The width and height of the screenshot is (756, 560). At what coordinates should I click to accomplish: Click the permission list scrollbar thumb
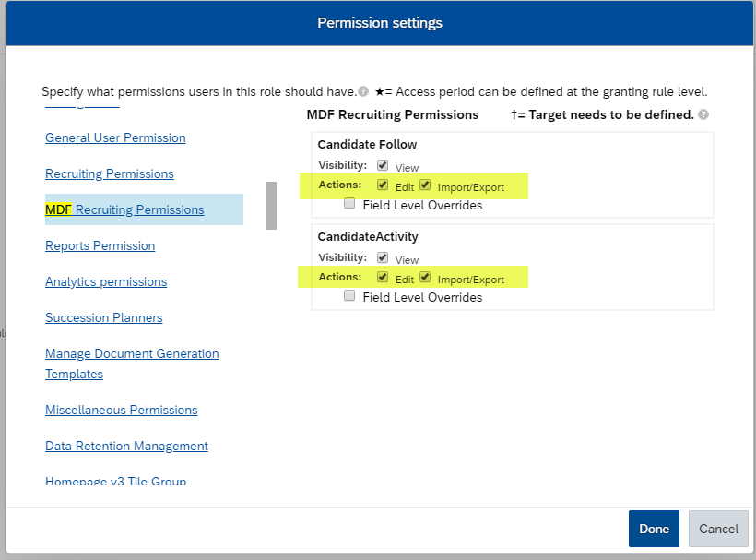[x=271, y=206]
